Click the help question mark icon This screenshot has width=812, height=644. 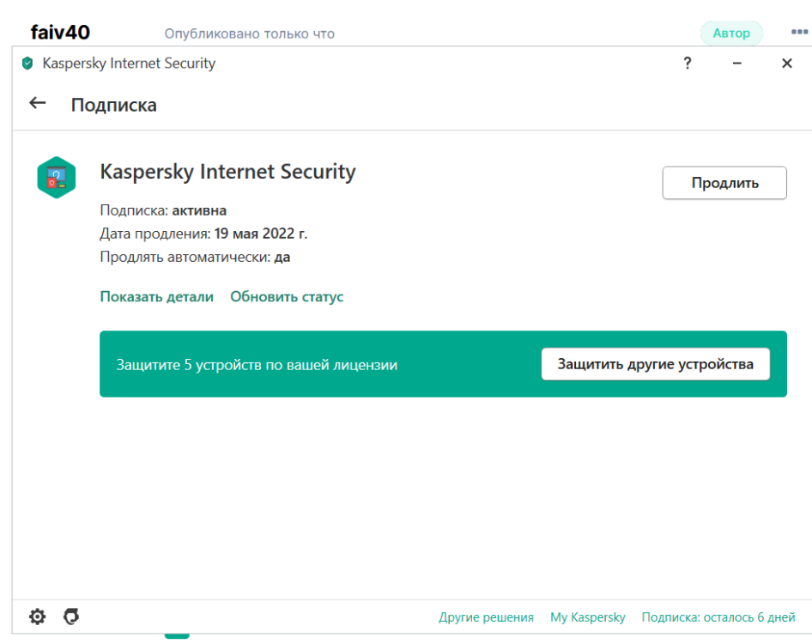[687, 64]
